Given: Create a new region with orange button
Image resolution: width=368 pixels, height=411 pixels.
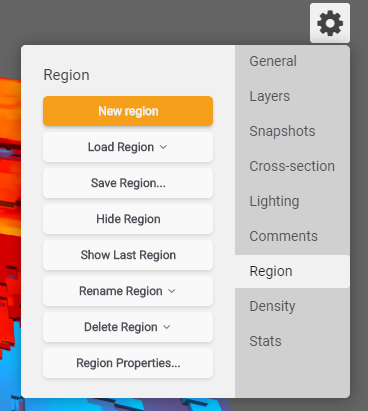Looking at the screenshot, I should coord(128,111).
